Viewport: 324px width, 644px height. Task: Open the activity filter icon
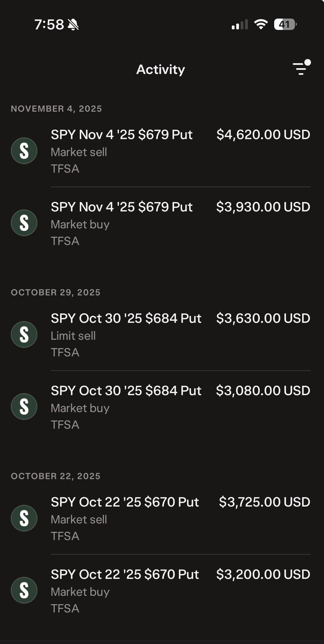[x=301, y=68]
